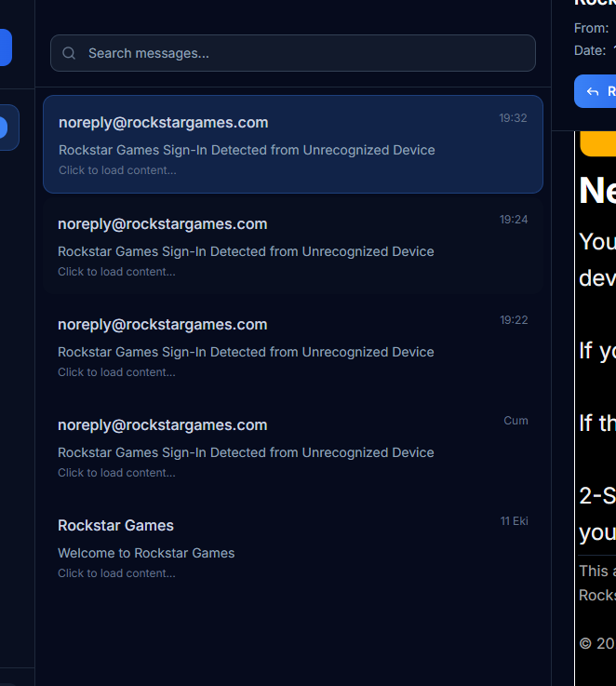
Task: Click the 'From:' label in the message header
Action: [591, 29]
